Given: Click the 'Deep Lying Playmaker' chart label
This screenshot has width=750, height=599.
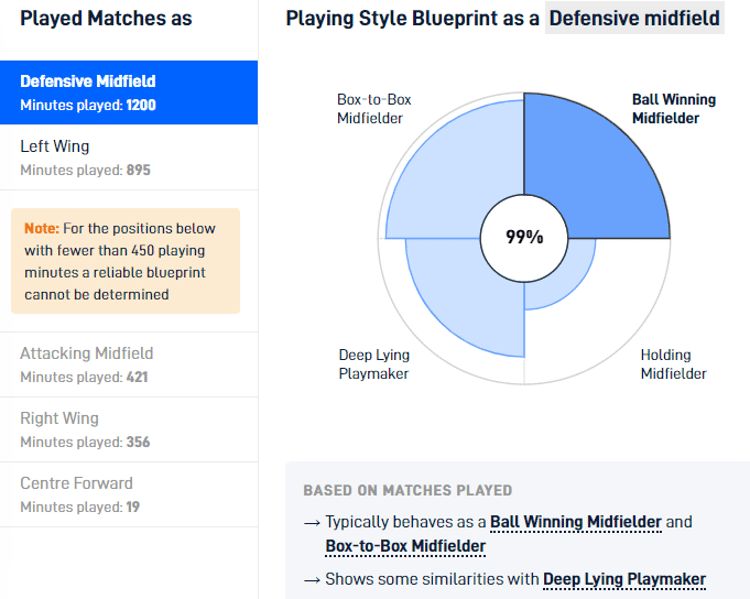Looking at the screenshot, I should [374, 364].
